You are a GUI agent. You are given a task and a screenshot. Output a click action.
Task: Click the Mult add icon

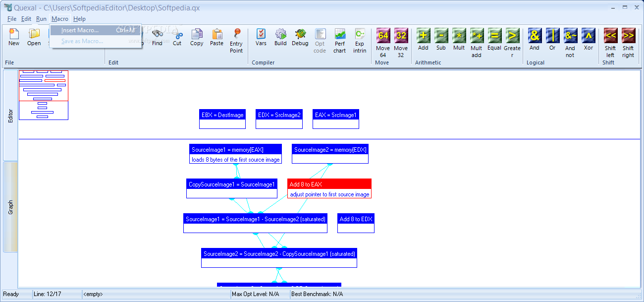pos(477,35)
